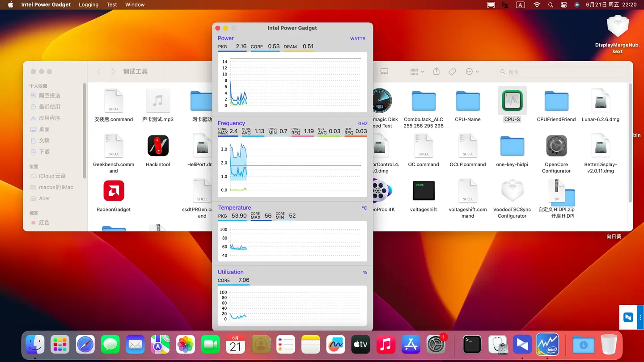Click the Share button in the Finder toolbar
The height and width of the screenshot is (362, 644).
click(x=436, y=71)
